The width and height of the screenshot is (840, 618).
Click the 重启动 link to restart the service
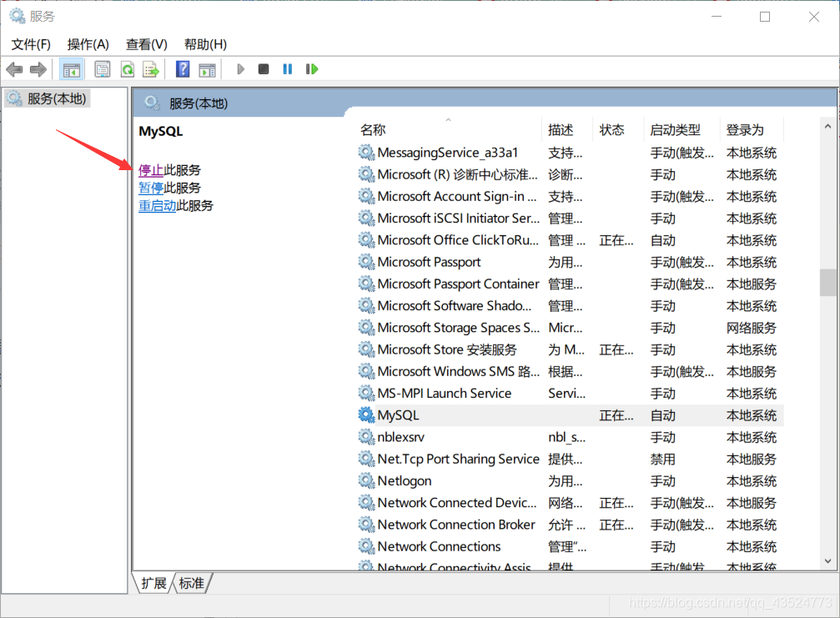pyautogui.click(x=157, y=206)
